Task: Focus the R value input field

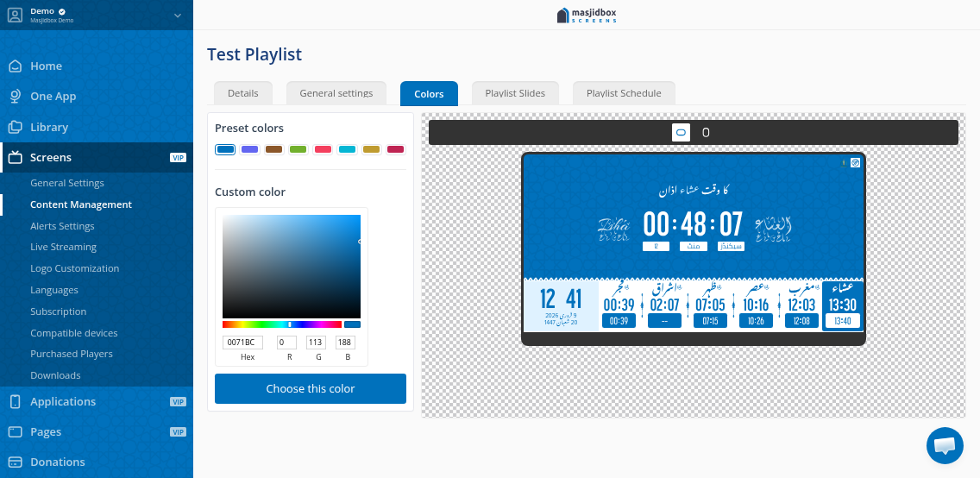Action: pos(287,343)
